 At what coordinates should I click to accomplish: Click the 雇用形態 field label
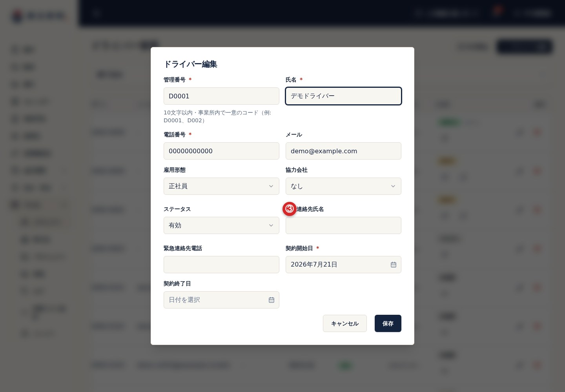click(175, 170)
